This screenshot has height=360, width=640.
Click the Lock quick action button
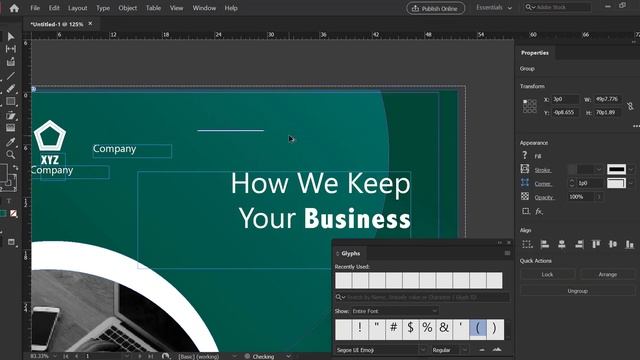click(x=547, y=275)
